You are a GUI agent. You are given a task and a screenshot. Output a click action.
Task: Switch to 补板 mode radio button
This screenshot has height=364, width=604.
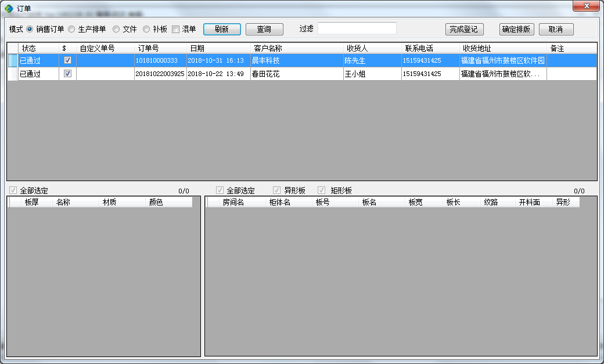tap(146, 29)
